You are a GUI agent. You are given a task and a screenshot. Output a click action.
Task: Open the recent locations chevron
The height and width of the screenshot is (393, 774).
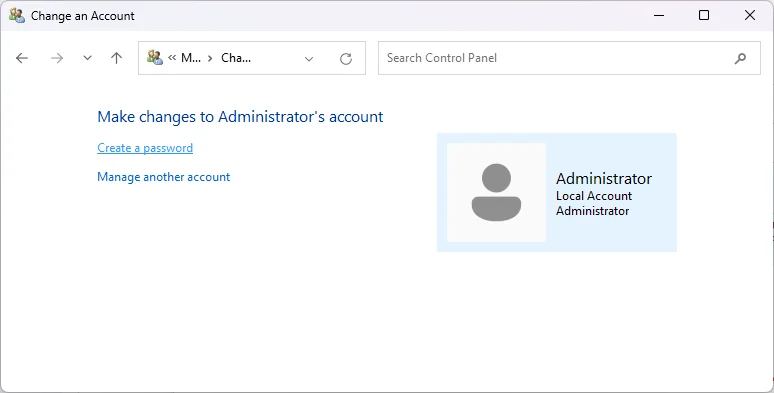pos(87,58)
